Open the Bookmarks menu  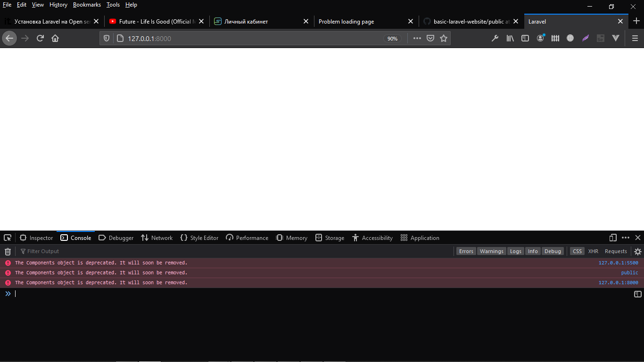87,5
